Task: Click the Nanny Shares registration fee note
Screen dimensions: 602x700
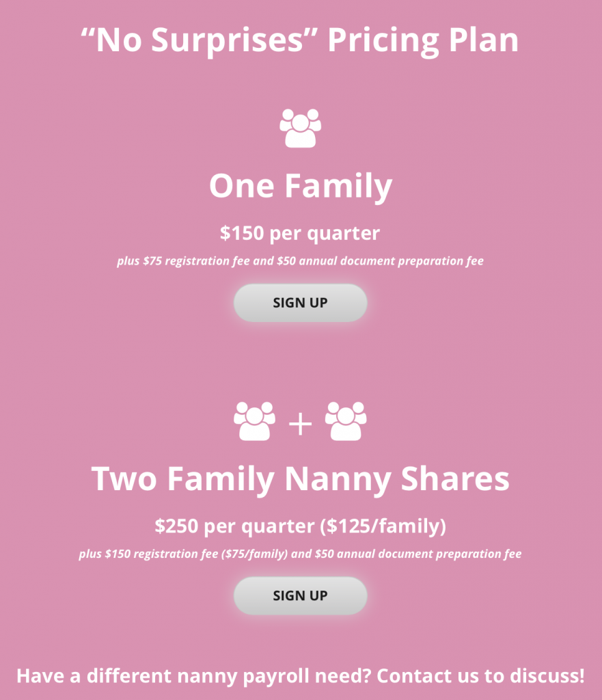Action: pyautogui.click(x=301, y=554)
